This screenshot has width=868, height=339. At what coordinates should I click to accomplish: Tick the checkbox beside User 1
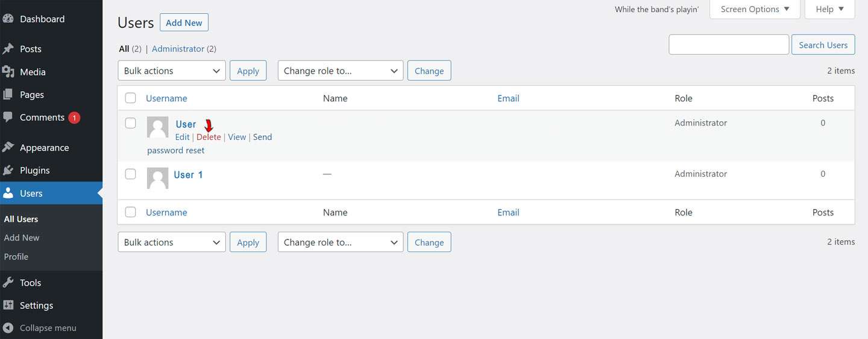pos(130,174)
